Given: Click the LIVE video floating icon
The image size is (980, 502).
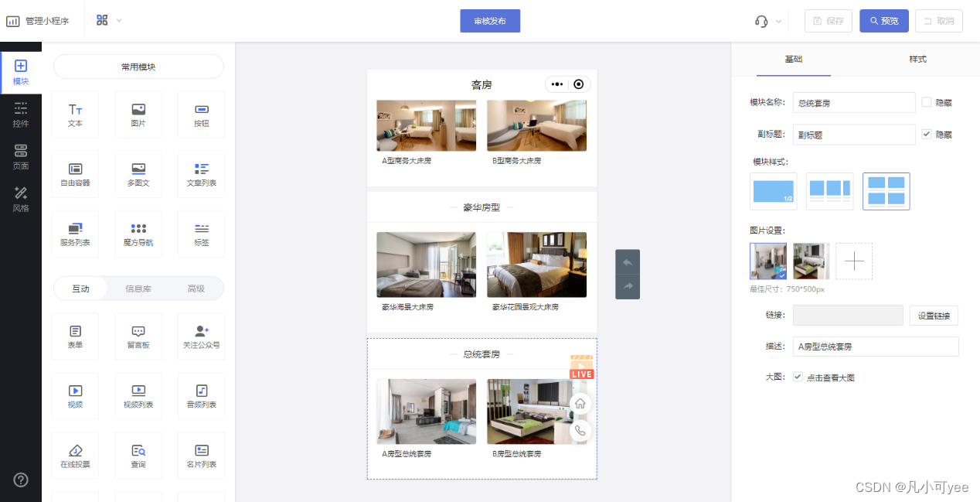Looking at the screenshot, I should [581, 367].
